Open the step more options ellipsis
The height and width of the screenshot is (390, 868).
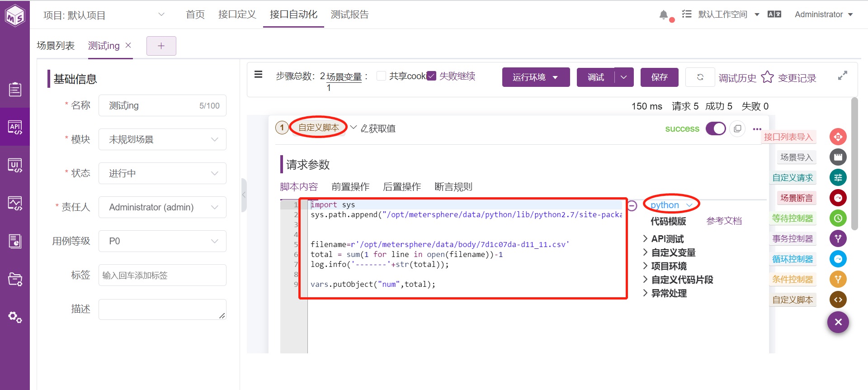(x=757, y=129)
